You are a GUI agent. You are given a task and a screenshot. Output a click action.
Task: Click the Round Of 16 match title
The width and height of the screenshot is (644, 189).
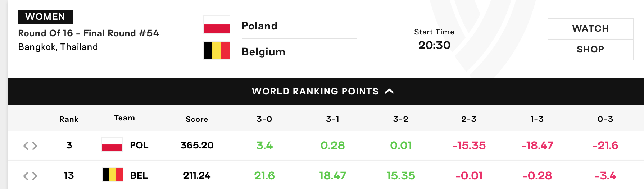89,33
